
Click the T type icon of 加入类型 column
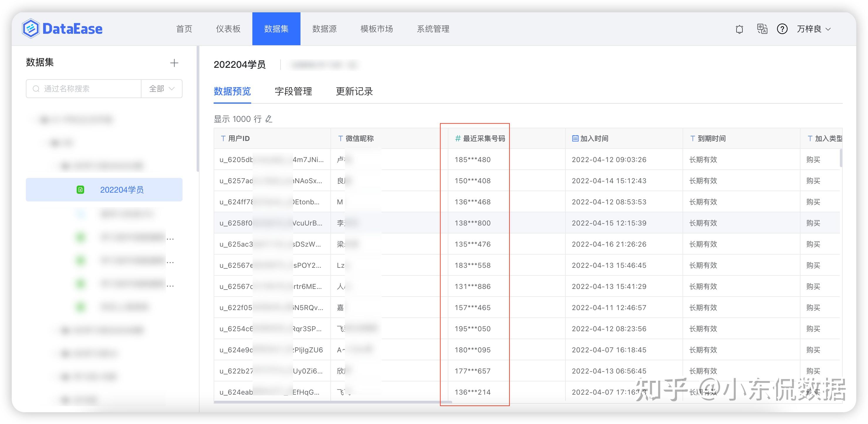pos(810,139)
